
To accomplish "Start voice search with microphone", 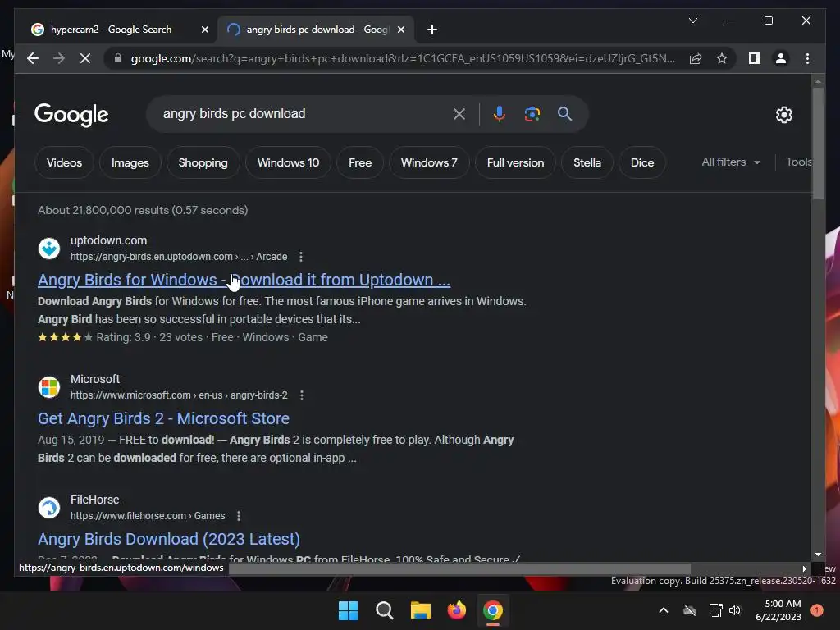I will pos(500,114).
